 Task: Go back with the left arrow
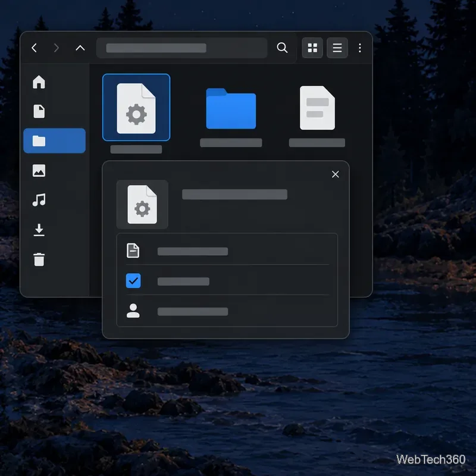tap(35, 48)
